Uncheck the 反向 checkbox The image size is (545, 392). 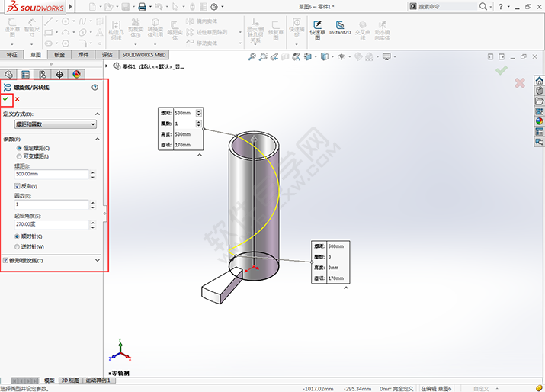tap(18, 186)
